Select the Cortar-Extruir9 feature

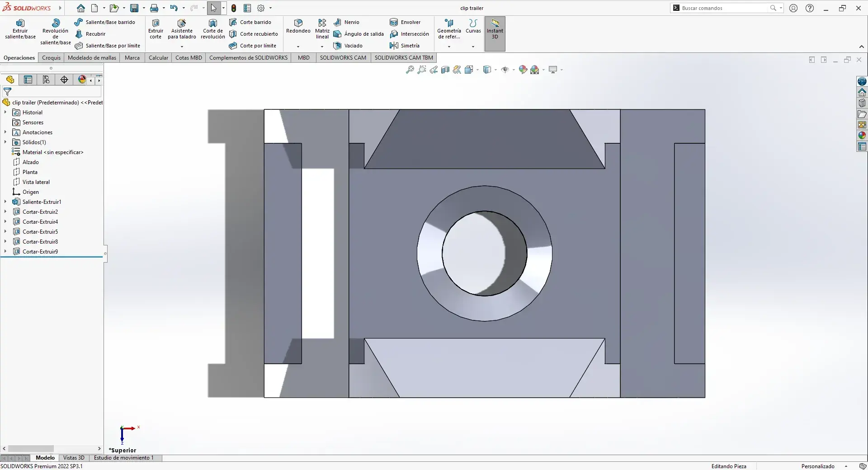click(x=40, y=252)
